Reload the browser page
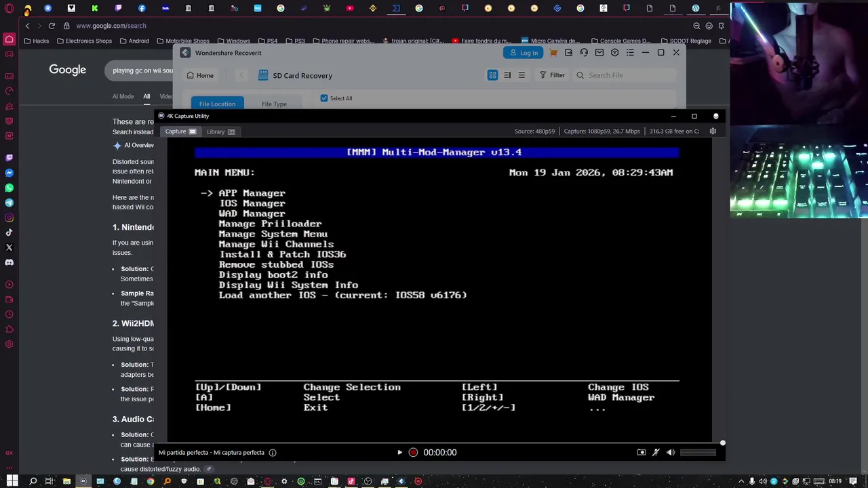This screenshot has width=868, height=488. point(52,26)
